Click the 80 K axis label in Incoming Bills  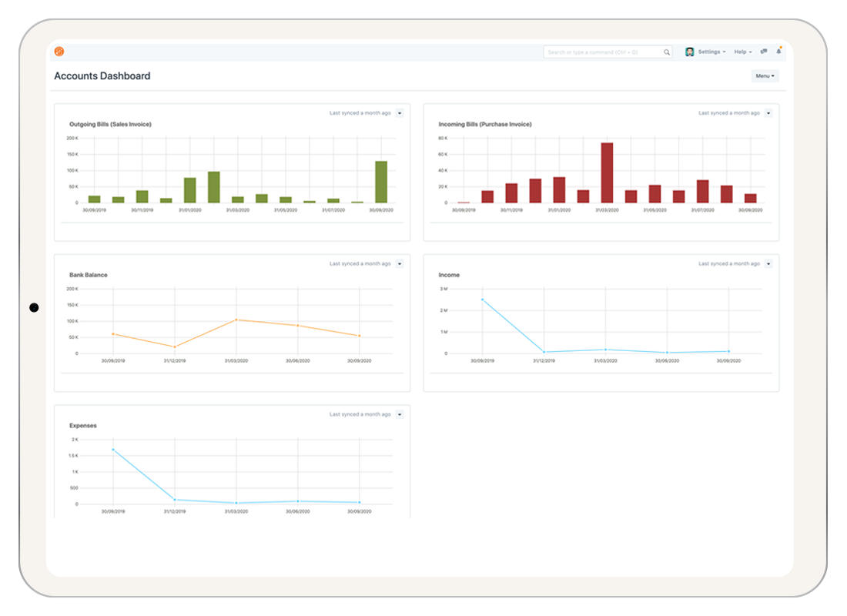(x=443, y=139)
